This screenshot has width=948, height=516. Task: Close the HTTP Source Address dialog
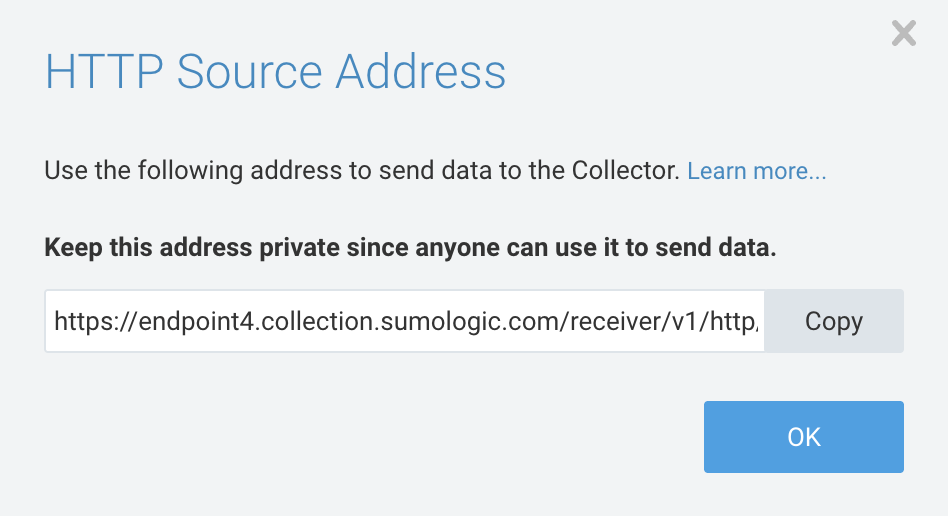tap(903, 35)
